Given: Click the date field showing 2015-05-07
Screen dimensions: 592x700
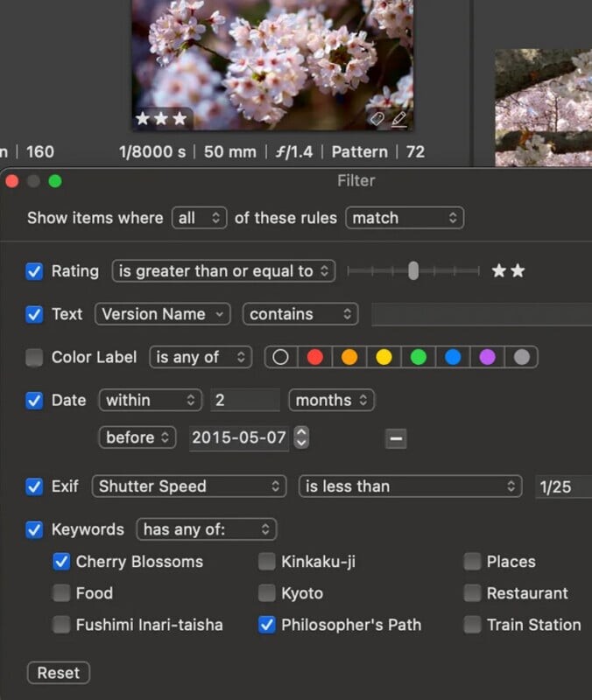Looking at the screenshot, I should (x=239, y=437).
